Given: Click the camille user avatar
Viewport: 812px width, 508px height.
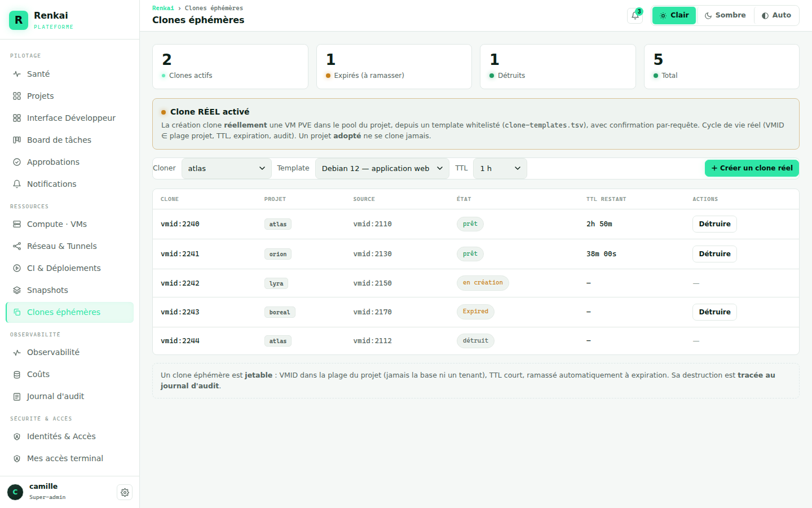Looking at the screenshot, I should tap(15, 492).
